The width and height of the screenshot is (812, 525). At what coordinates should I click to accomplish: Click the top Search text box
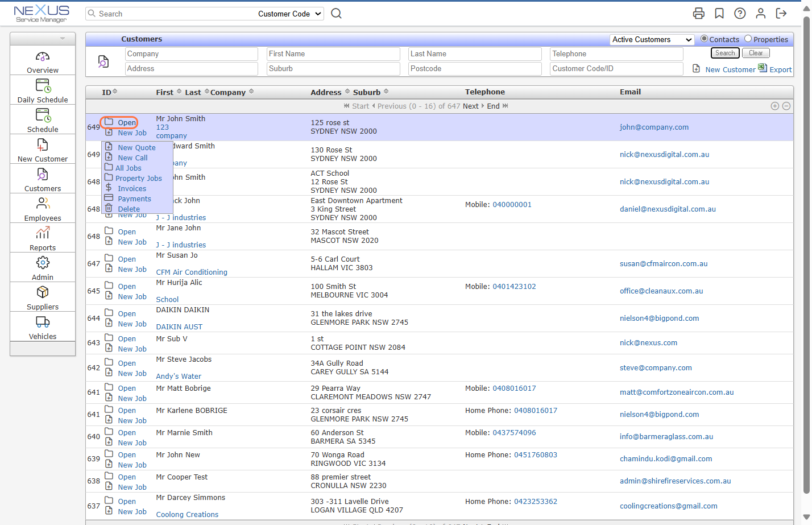[x=171, y=14]
